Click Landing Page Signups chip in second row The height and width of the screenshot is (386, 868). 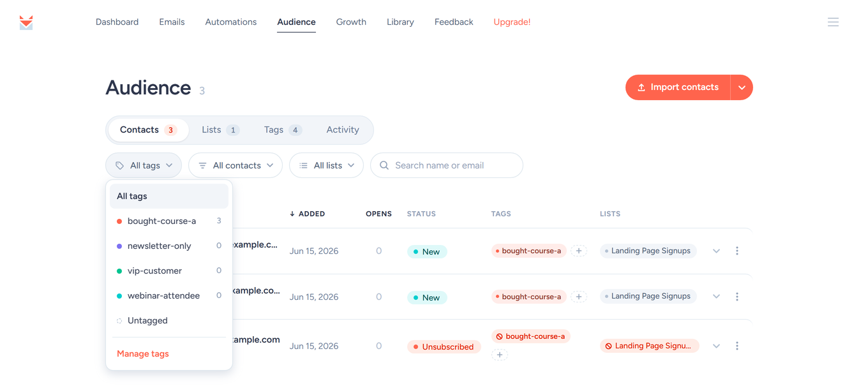click(648, 297)
